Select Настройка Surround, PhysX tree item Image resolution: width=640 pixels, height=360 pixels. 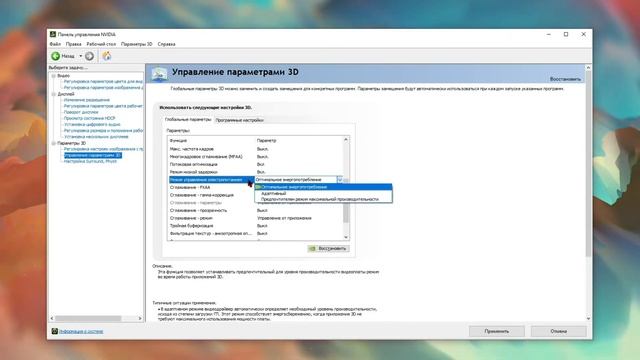[x=90, y=161]
